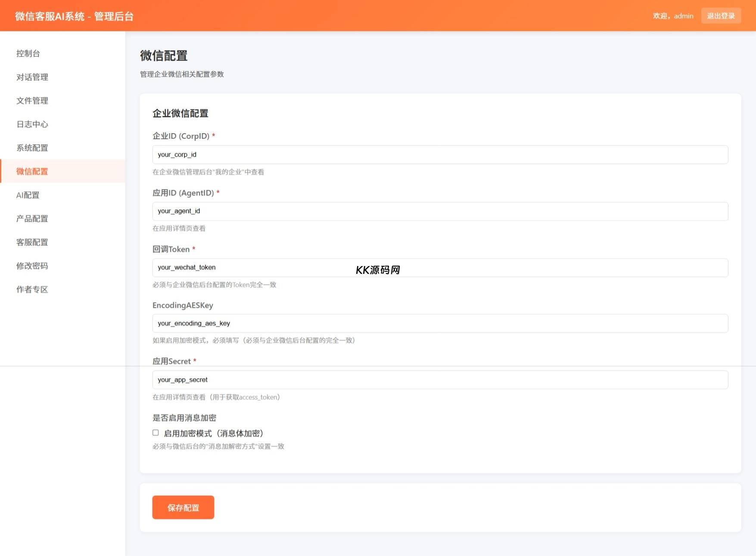Click the 应用Secret input field
This screenshot has width=756, height=556.
point(440,380)
